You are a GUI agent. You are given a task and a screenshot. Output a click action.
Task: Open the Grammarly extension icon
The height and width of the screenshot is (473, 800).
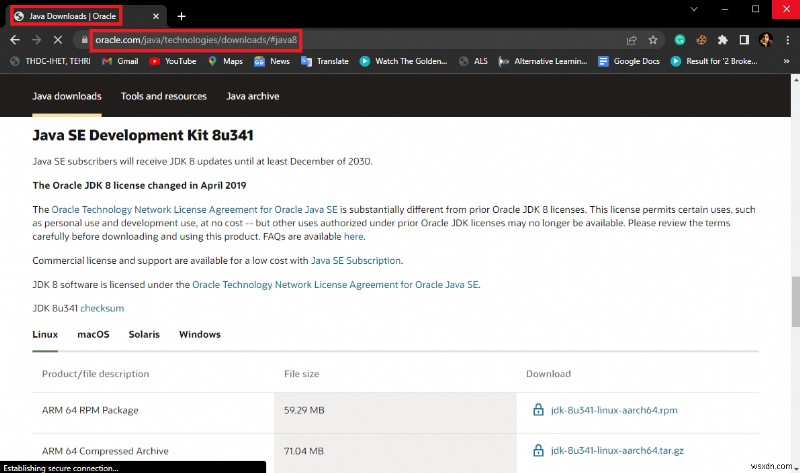pos(680,40)
